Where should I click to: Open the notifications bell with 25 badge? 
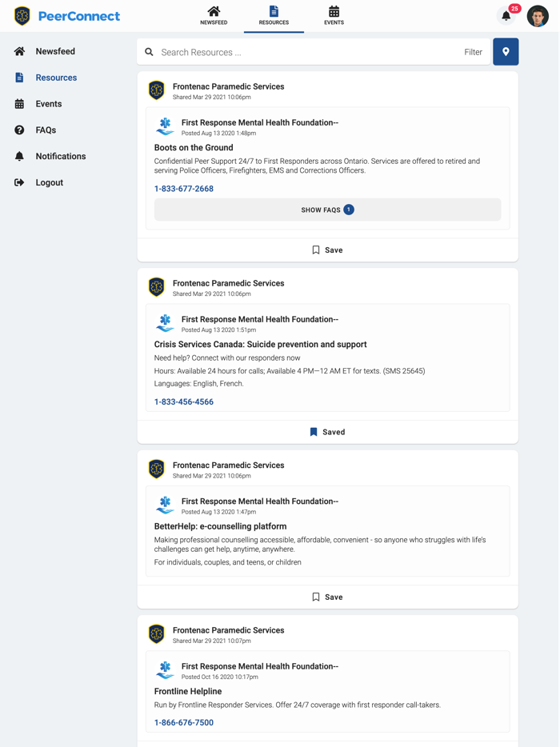[x=506, y=16]
